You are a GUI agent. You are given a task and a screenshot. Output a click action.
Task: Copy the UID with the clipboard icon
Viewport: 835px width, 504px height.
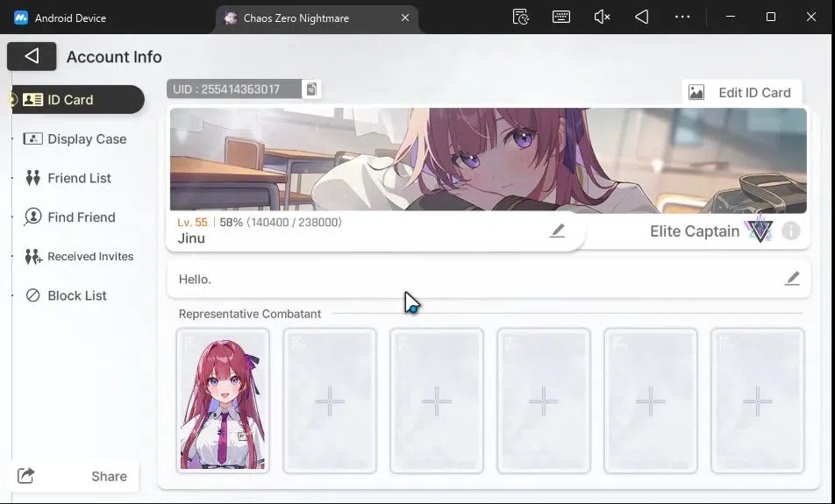pos(311,89)
